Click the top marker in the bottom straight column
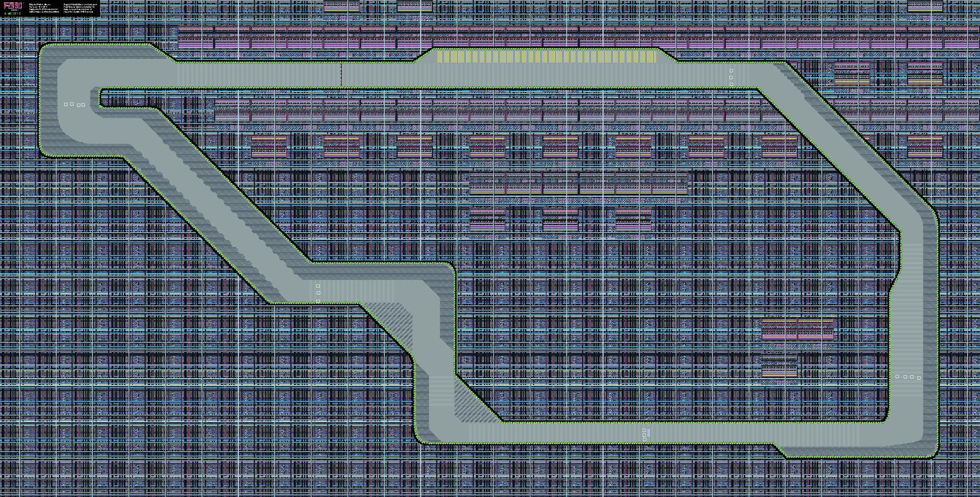The width and height of the screenshot is (980, 497). coord(644,430)
